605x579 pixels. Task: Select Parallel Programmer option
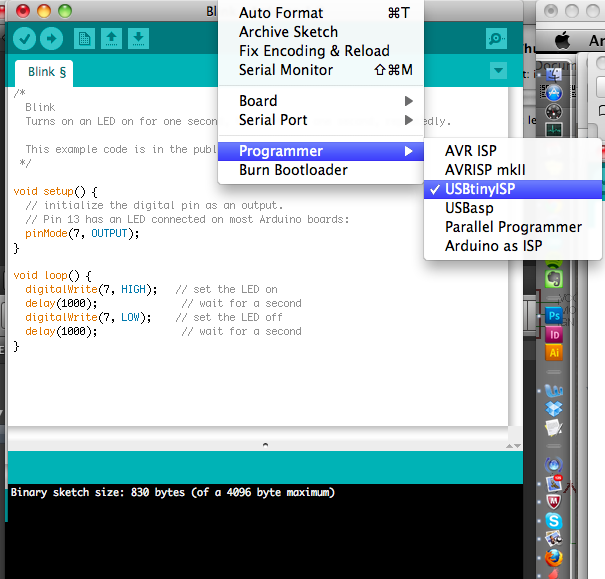[x=513, y=227]
